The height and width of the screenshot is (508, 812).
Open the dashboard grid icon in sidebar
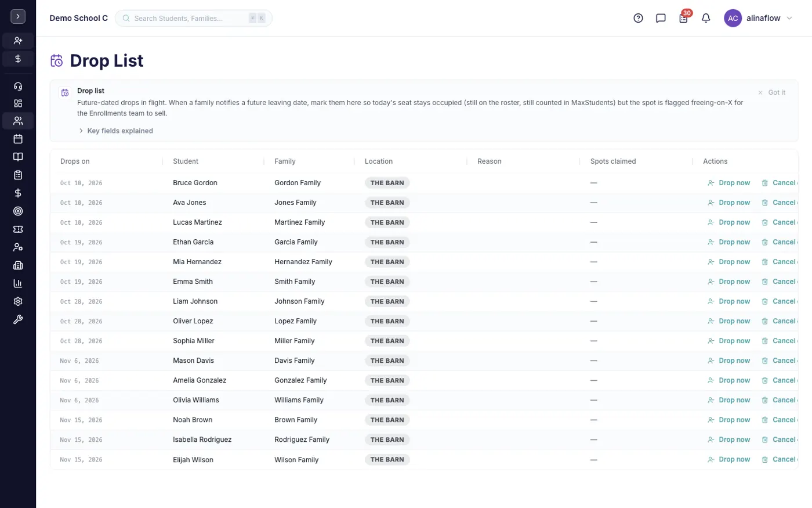coord(18,103)
